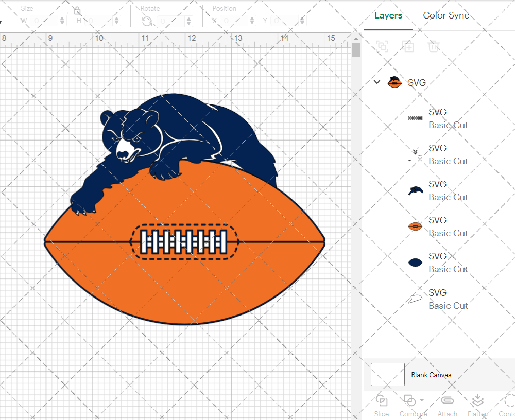This screenshot has height=420, width=515.
Task: Select the football laces layer thumbnail
Action: (415, 118)
